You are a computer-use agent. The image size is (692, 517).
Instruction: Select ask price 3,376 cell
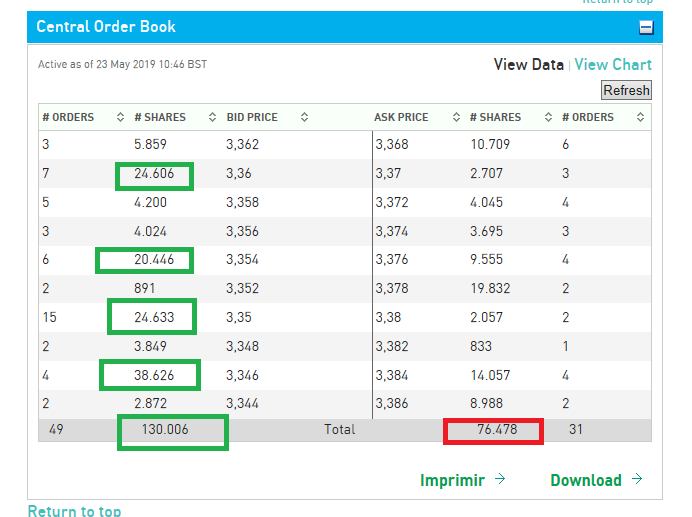(x=392, y=260)
